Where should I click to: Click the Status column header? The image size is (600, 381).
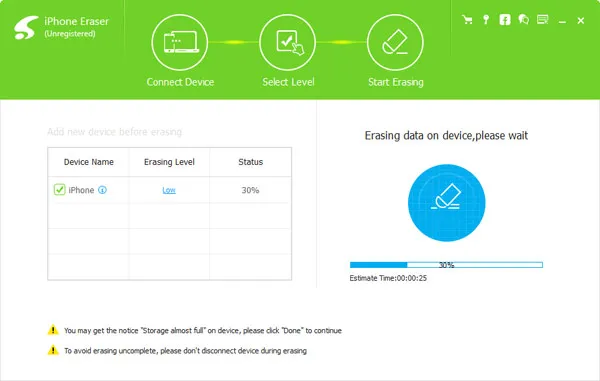251,162
